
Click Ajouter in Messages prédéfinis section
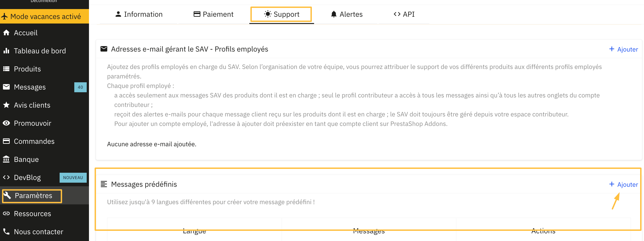point(623,184)
